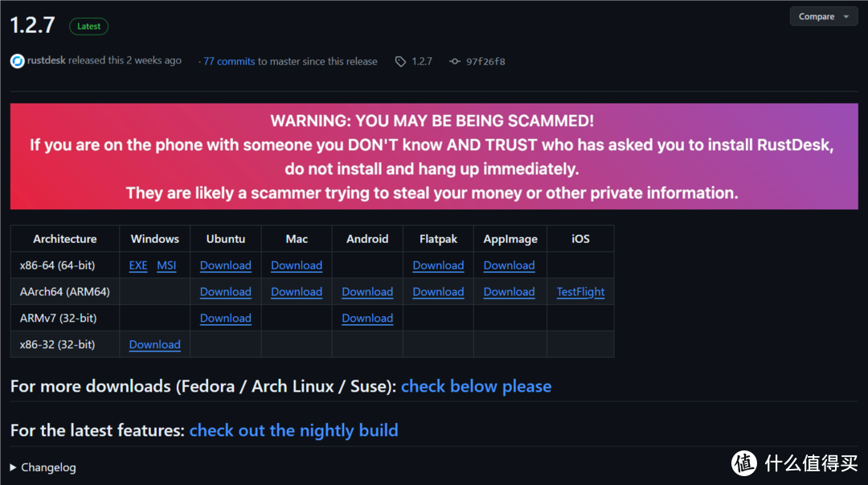
Task: Click the Latest release badge
Action: [88, 26]
